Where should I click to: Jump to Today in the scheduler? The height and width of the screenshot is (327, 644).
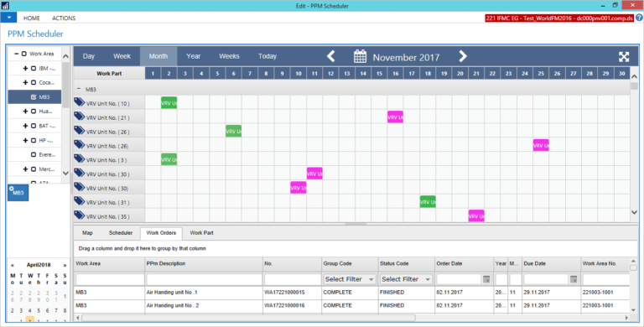tap(267, 56)
